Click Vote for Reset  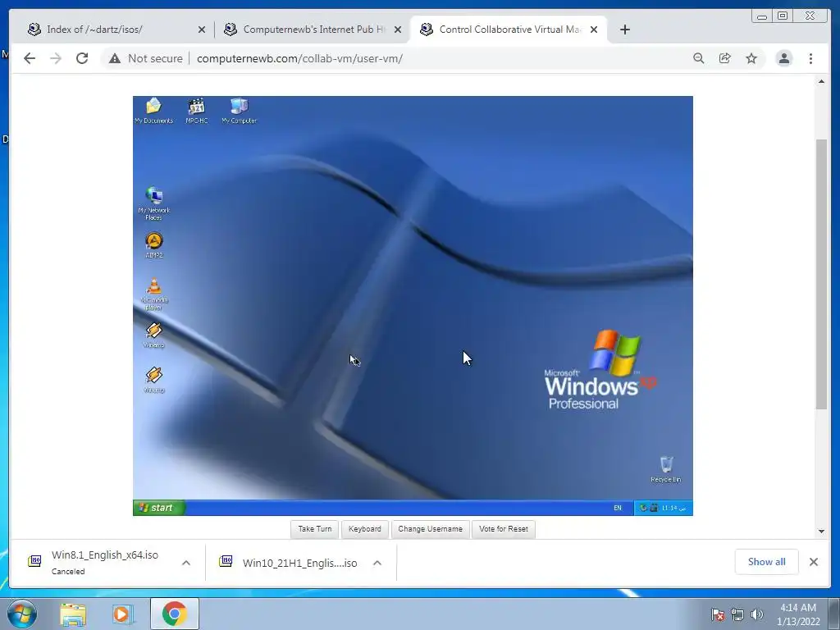point(503,529)
